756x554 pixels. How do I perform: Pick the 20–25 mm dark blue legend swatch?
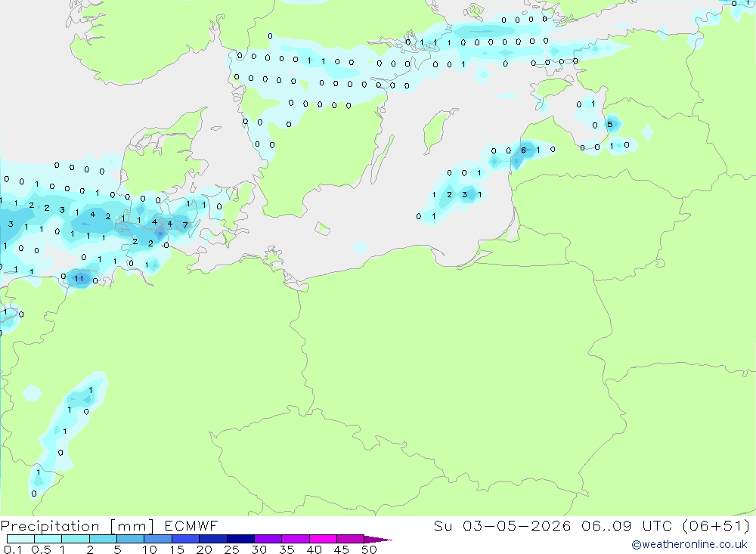tap(213, 539)
